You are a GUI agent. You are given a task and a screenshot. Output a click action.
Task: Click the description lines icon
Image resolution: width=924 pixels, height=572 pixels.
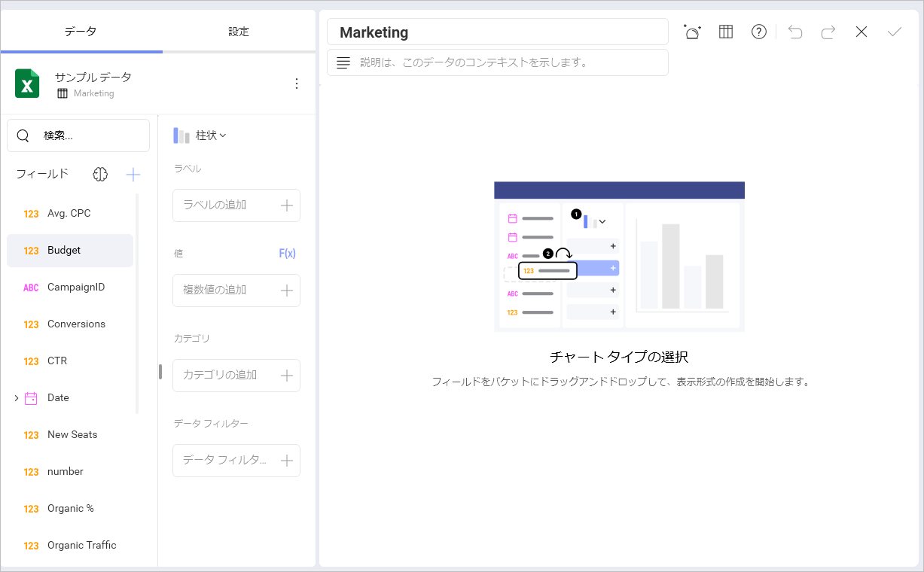pos(343,62)
